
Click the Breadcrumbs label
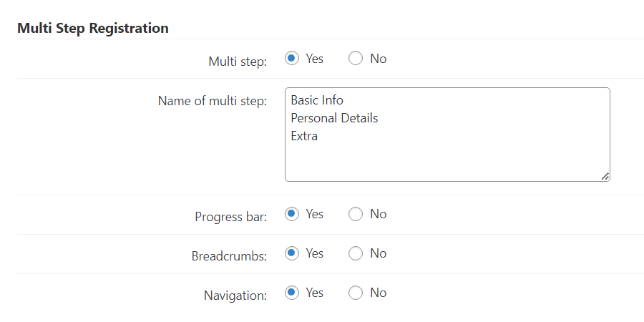tap(229, 256)
